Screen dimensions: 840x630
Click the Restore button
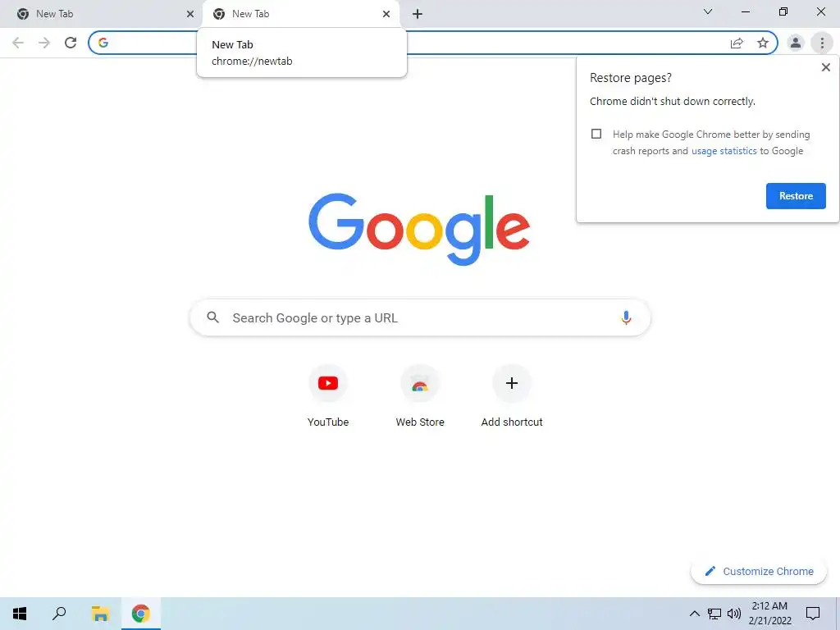click(x=796, y=196)
